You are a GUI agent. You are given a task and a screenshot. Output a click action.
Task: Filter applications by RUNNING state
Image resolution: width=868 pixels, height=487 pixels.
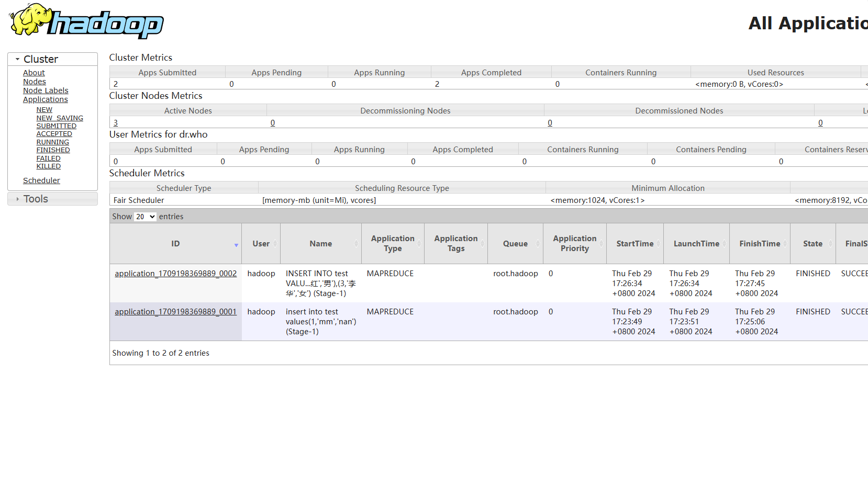click(x=52, y=142)
